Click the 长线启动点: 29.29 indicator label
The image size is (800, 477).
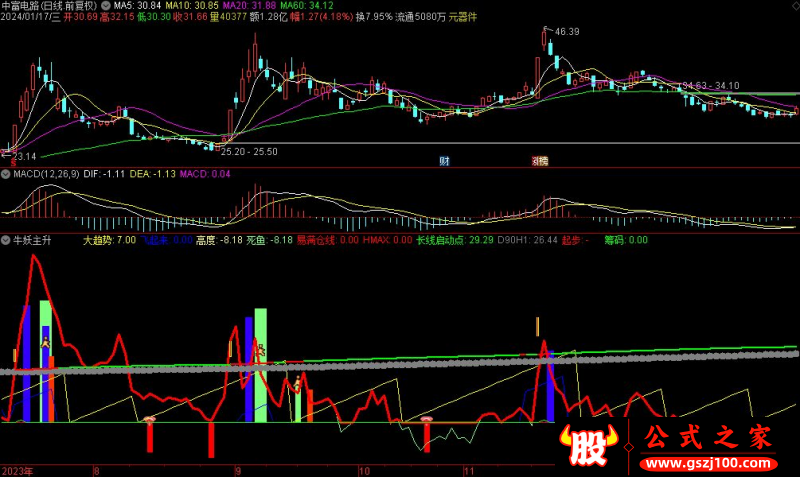coord(454,240)
